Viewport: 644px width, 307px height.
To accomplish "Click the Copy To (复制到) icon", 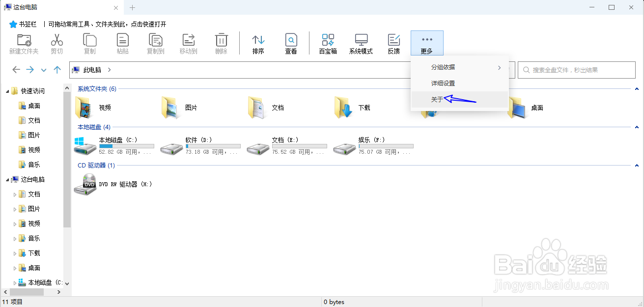I will coord(156,43).
